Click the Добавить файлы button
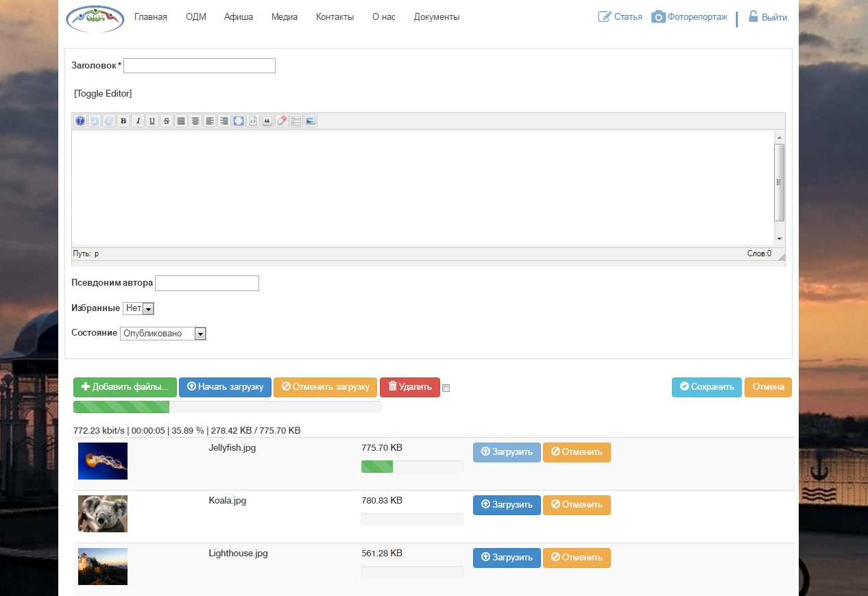Screen dimensions: 868x596 tap(125, 387)
